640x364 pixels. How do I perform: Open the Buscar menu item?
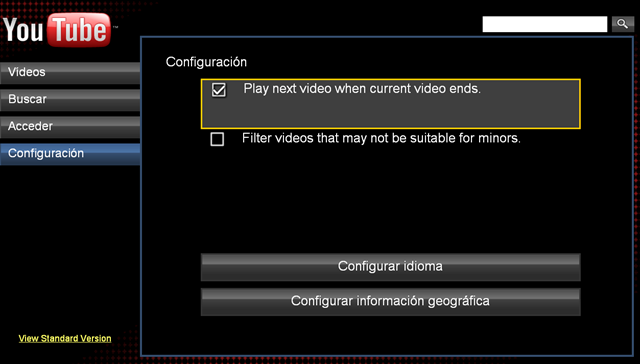point(70,100)
